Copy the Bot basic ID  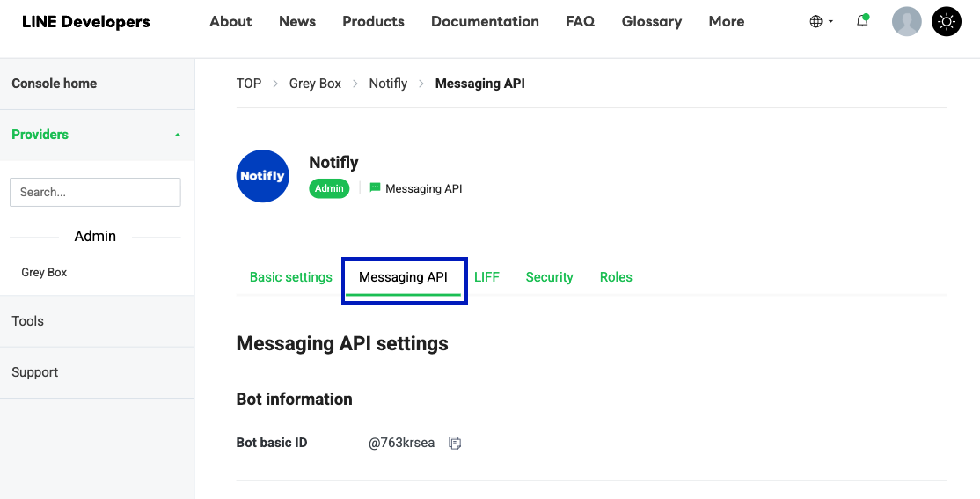[x=455, y=443]
